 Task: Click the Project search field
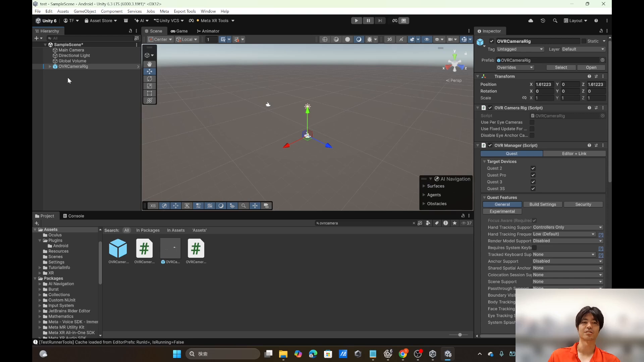click(x=365, y=223)
